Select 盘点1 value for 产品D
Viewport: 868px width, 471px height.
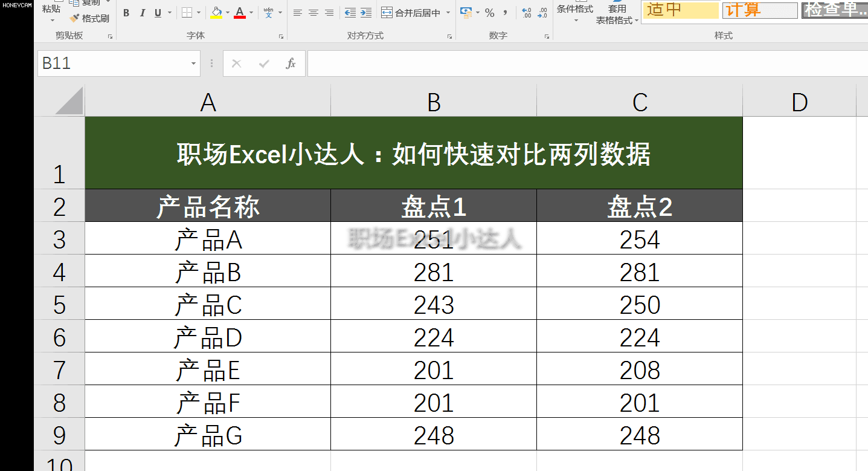(434, 337)
